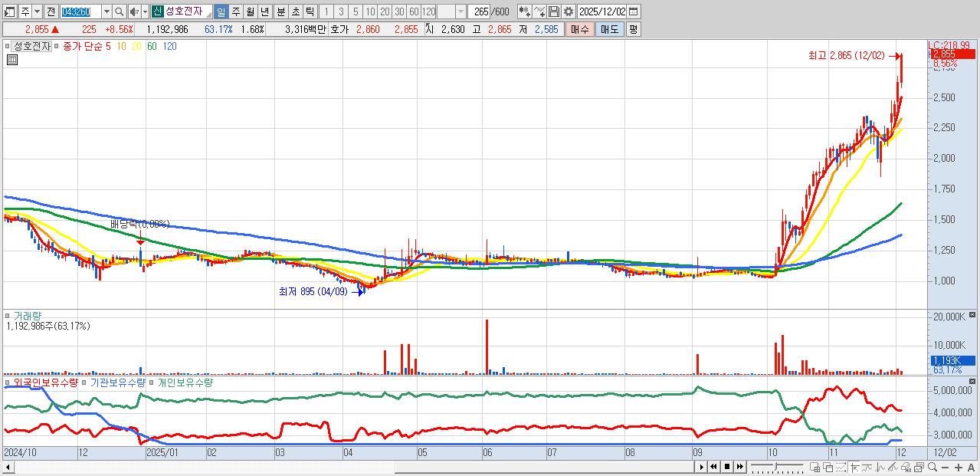Edit the date field 2025/12/02
Screen dimensions: 980x476
[x=601, y=11]
